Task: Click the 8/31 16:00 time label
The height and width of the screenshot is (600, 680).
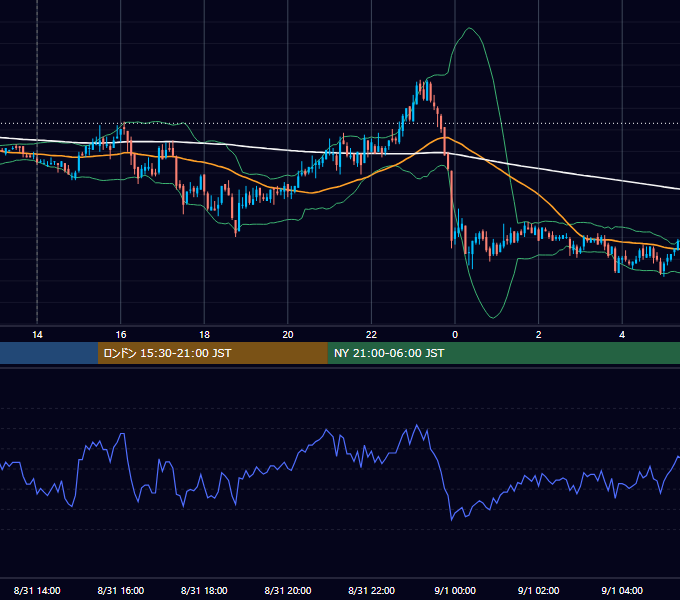Action: [121, 590]
